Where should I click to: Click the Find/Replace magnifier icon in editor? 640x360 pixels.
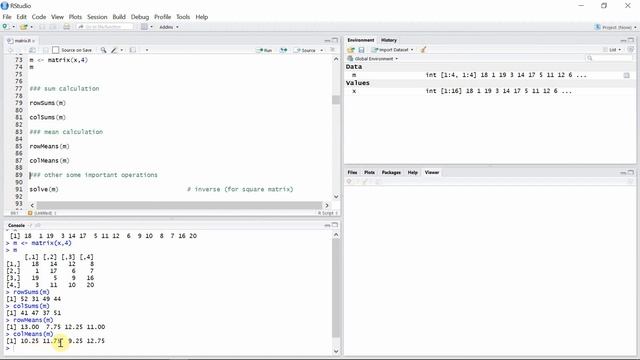tap(103, 50)
